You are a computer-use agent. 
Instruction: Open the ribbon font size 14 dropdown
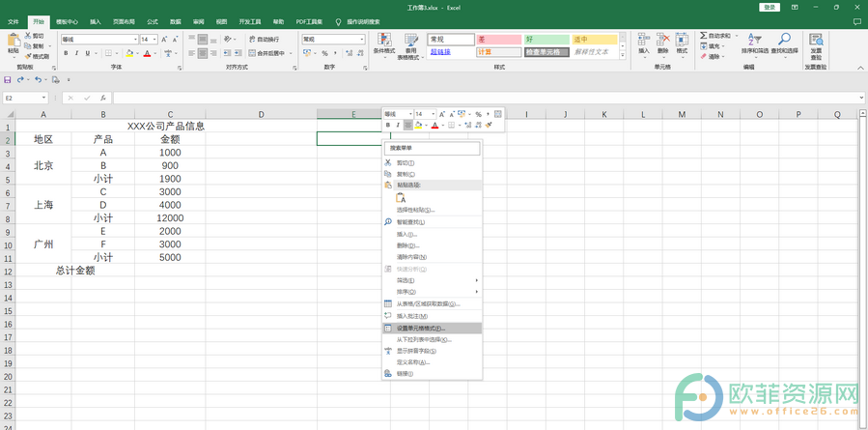click(x=155, y=40)
